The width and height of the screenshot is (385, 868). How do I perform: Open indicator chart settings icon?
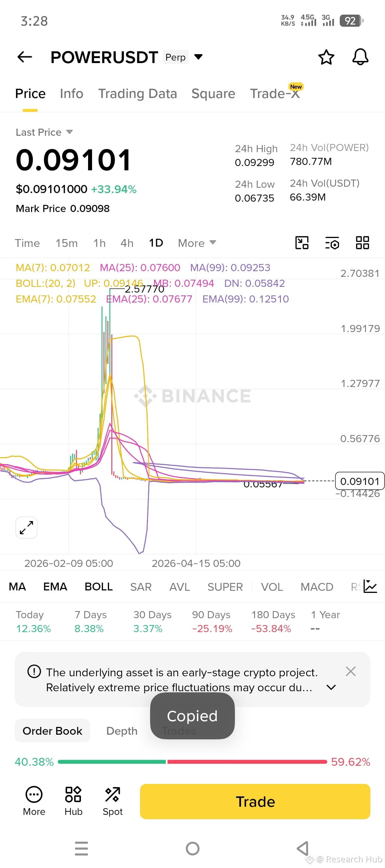pyautogui.click(x=370, y=587)
